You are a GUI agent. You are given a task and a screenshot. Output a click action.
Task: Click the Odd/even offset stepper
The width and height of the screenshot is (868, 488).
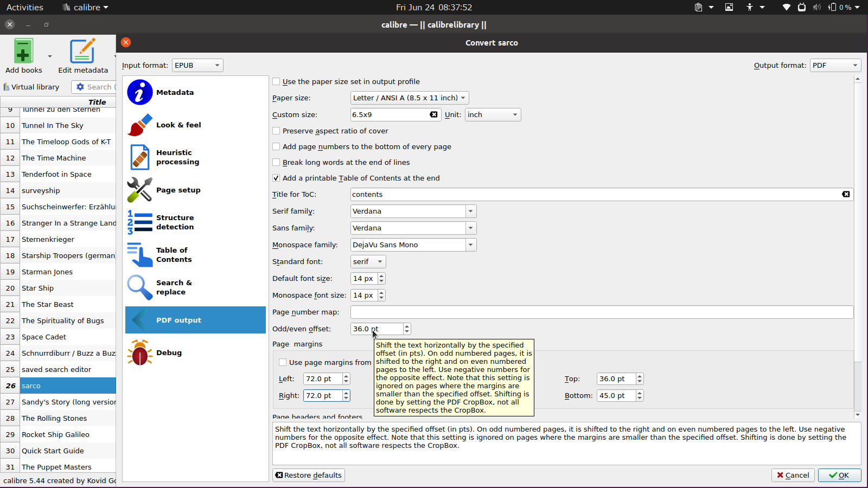tap(407, 329)
